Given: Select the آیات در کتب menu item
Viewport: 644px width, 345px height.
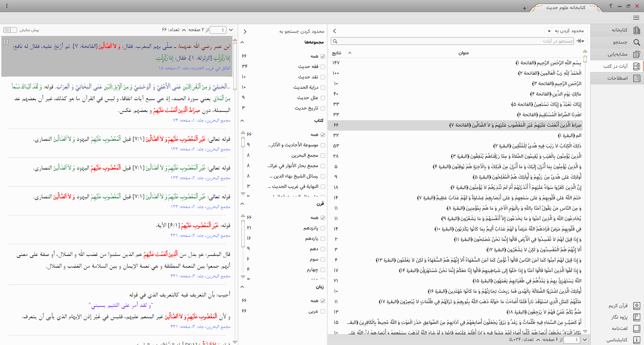Looking at the screenshot, I should [615, 66].
